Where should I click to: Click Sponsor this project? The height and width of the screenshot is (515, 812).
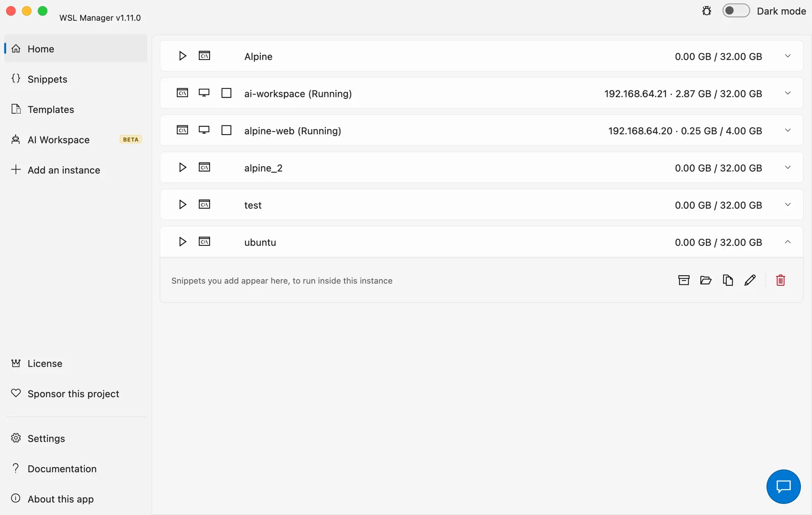point(76,394)
